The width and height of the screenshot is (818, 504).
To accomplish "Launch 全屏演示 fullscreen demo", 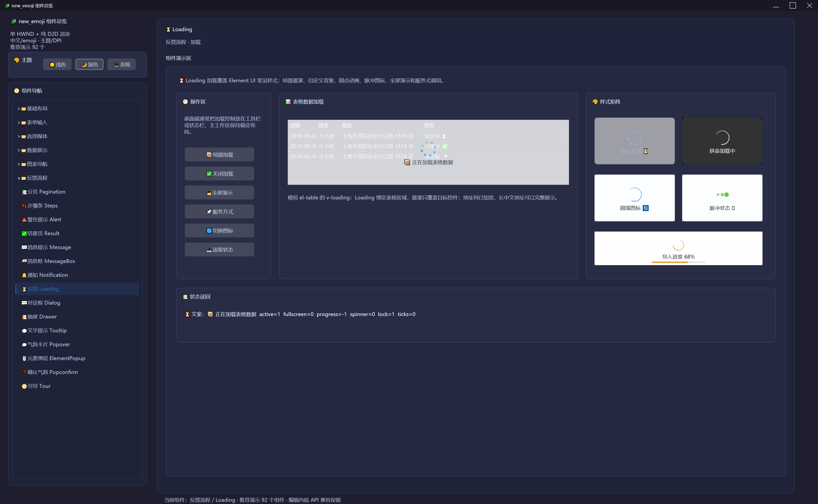I will [x=220, y=193].
